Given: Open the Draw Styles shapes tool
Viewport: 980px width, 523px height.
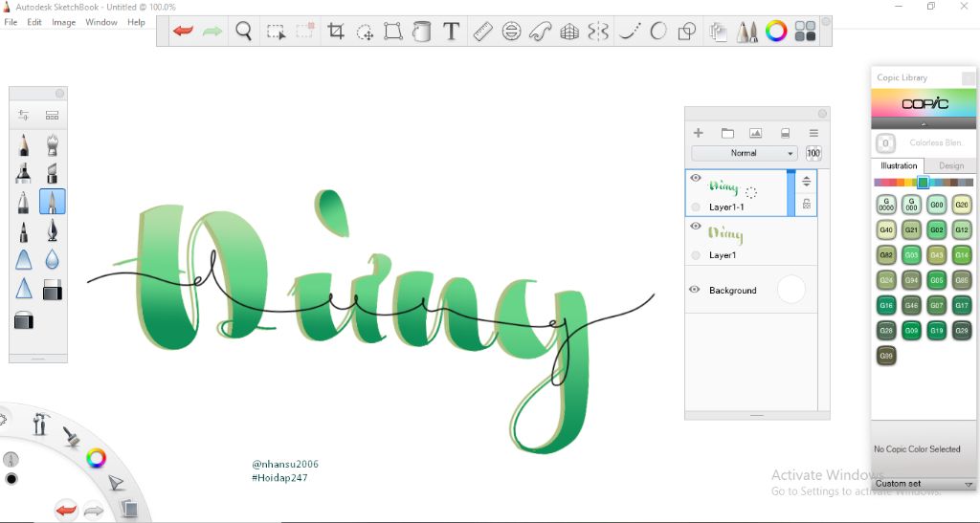Looking at the screenshot, I should click(687, 31).
